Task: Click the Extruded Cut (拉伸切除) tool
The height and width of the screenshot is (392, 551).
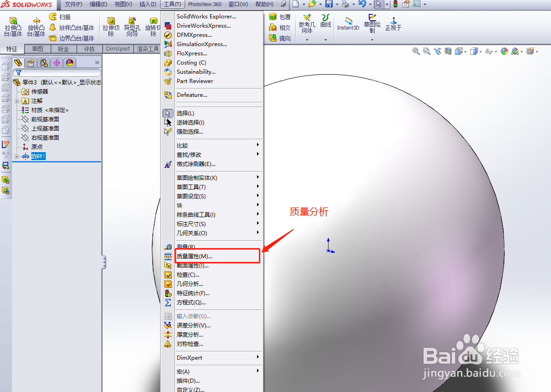Action: pyautogui.click(x=111, y=27)
